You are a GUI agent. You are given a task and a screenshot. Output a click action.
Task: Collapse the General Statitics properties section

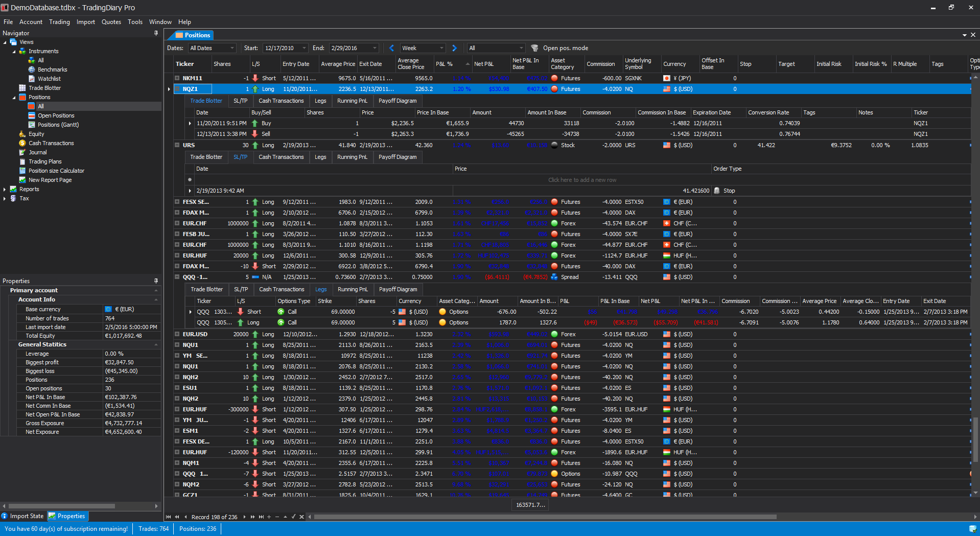(156, 345)
